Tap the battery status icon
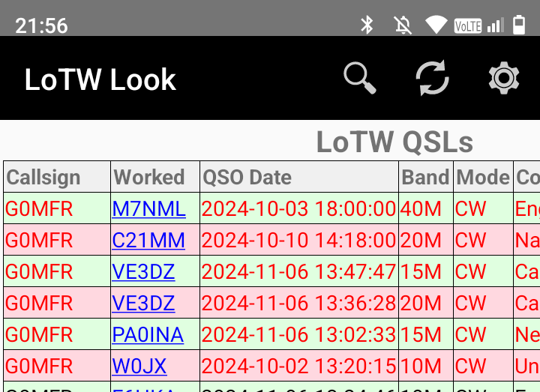 [x=519, y=25]
